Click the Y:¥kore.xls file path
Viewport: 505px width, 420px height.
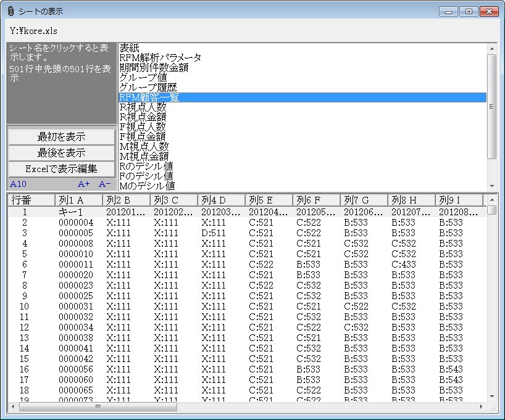click(x=33, y=31)
